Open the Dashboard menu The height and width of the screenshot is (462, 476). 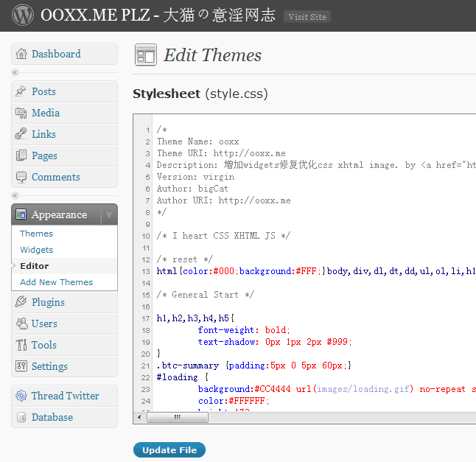pyautogui.click(x=64, y=54)
